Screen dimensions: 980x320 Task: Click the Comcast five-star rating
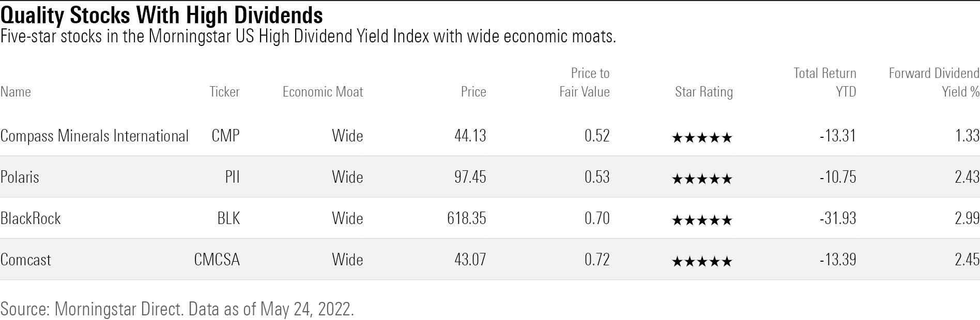point(701,261)
